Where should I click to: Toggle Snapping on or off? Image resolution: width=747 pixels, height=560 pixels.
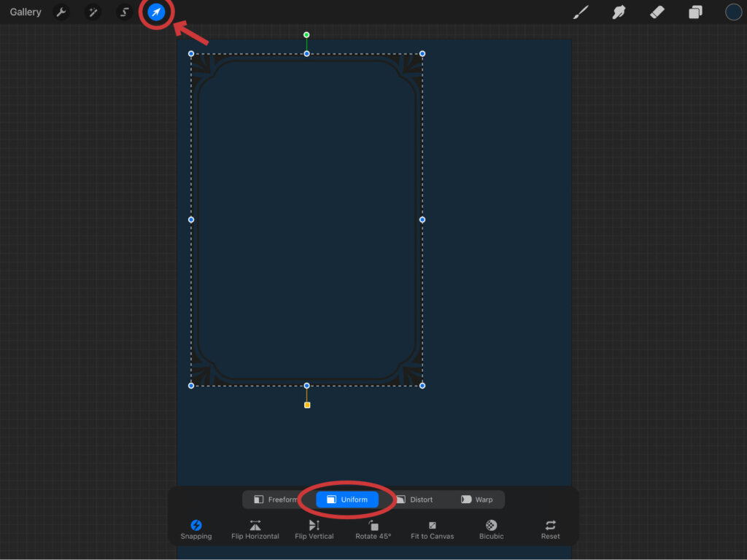196,529
